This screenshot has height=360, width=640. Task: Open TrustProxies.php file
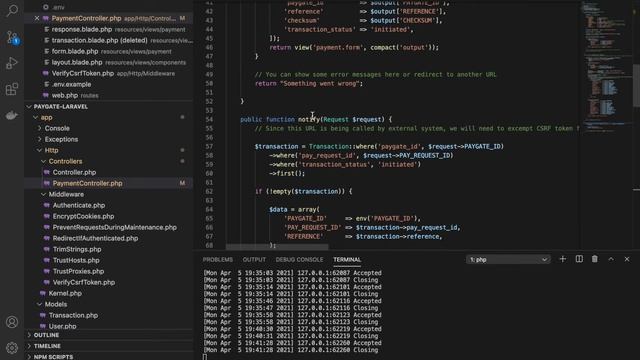pos(109,272)
